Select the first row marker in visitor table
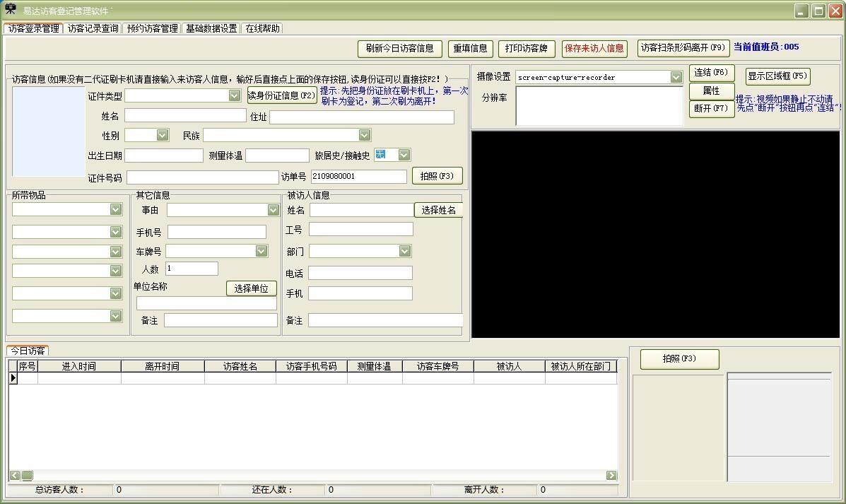The width and height of the screenshot is (846, 504). click(x=13, y=378)
